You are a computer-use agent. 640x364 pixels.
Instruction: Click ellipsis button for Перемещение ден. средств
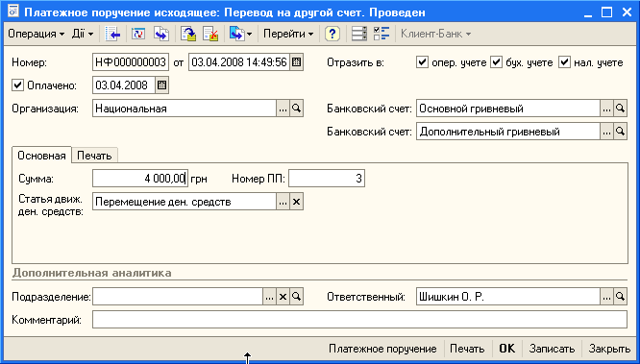283,202
